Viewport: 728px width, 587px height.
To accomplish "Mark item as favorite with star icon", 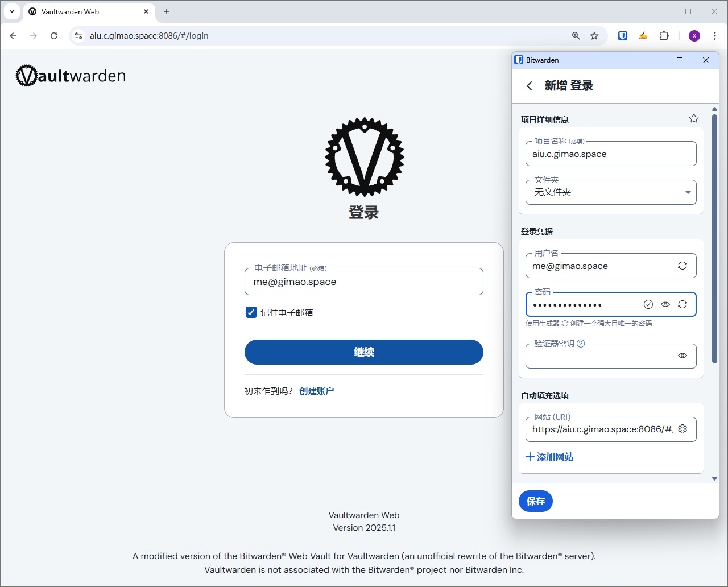I will pos(694,119).
